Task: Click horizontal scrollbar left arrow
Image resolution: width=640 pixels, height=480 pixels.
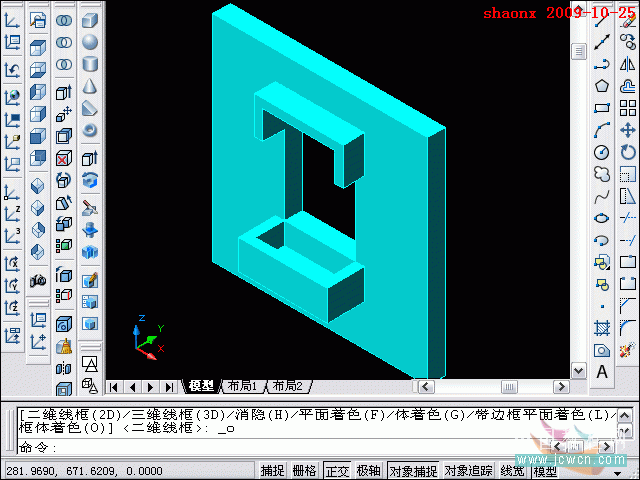Action: [x=426, y=387]
